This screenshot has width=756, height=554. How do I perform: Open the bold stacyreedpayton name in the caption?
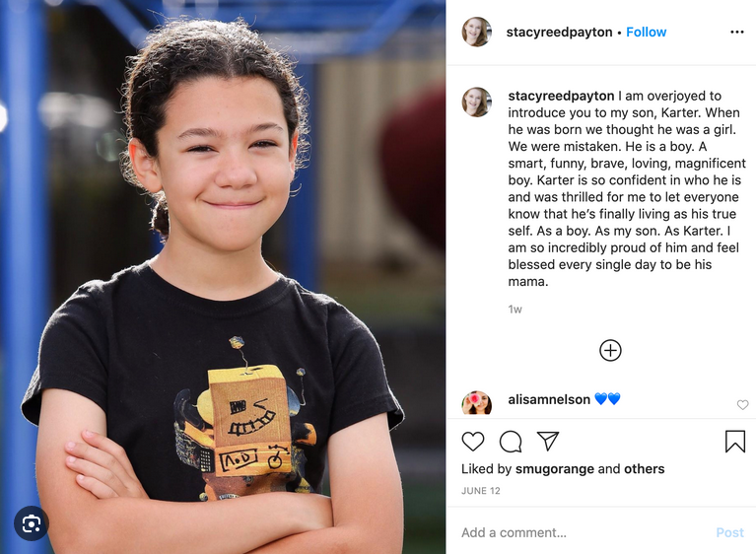click(561, 96)
